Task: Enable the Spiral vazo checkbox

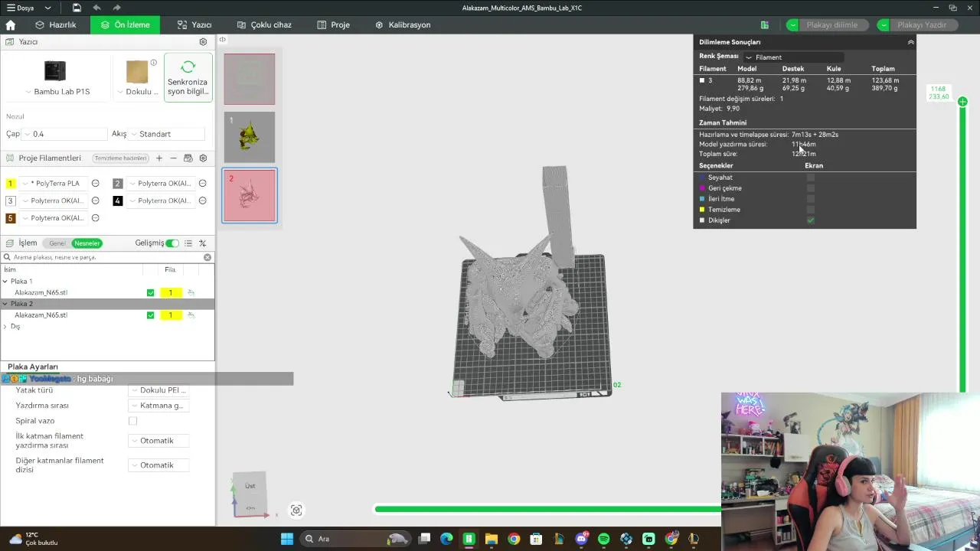Action: (x=132, y=421)
